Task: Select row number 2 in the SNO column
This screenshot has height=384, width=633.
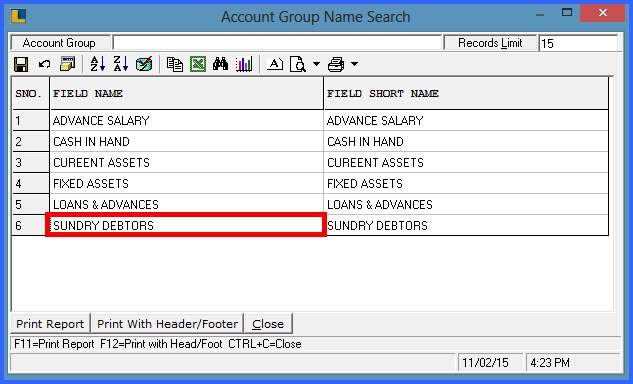Action: click(x=31, y=141)
